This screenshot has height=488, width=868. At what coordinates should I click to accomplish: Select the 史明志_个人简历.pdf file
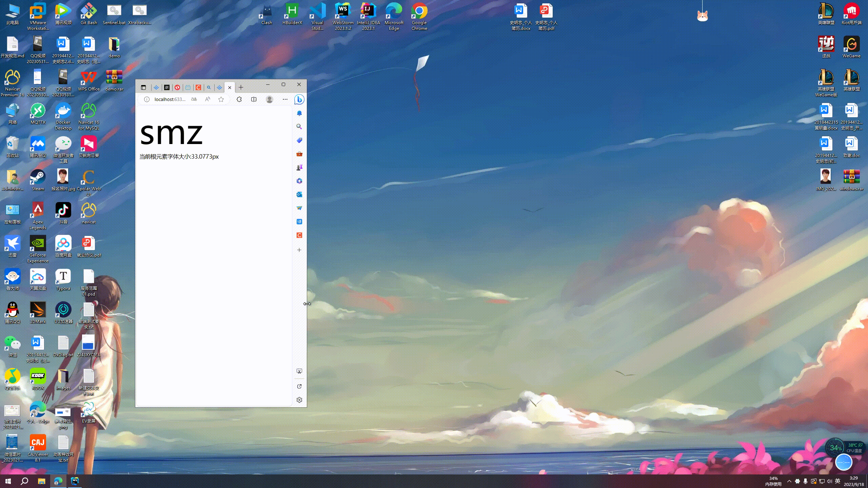coord(546,17)
